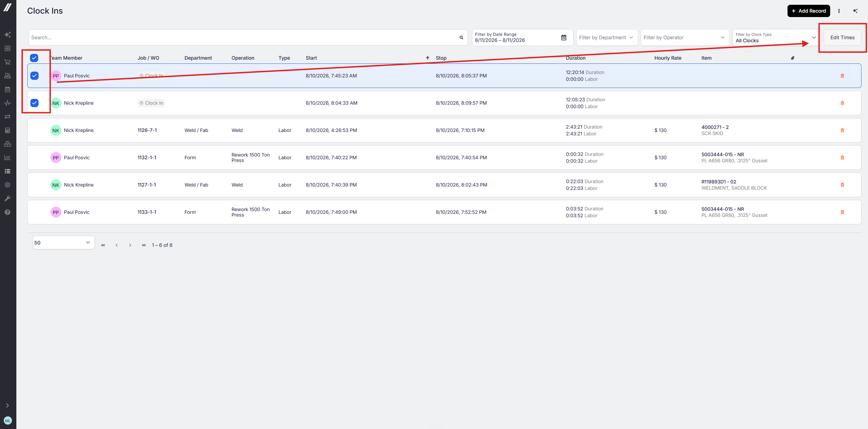Click the Edit Times button
The width and height of the screenshot is (868, 429).
pyautogui.click(x=842, y=38)
